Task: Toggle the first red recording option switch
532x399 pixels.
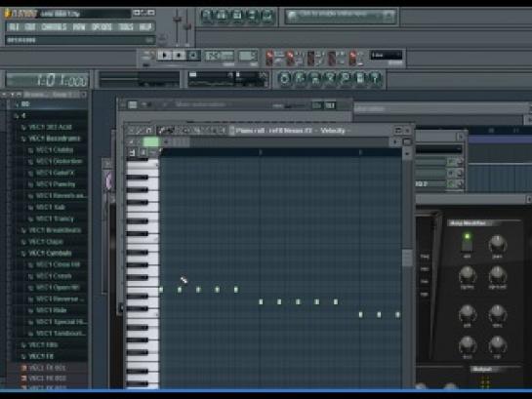Action: pyautogui.click(x=269, y=58)
